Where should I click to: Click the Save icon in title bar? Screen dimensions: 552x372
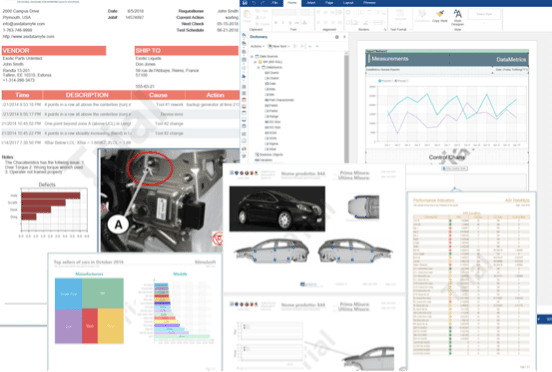245,3
